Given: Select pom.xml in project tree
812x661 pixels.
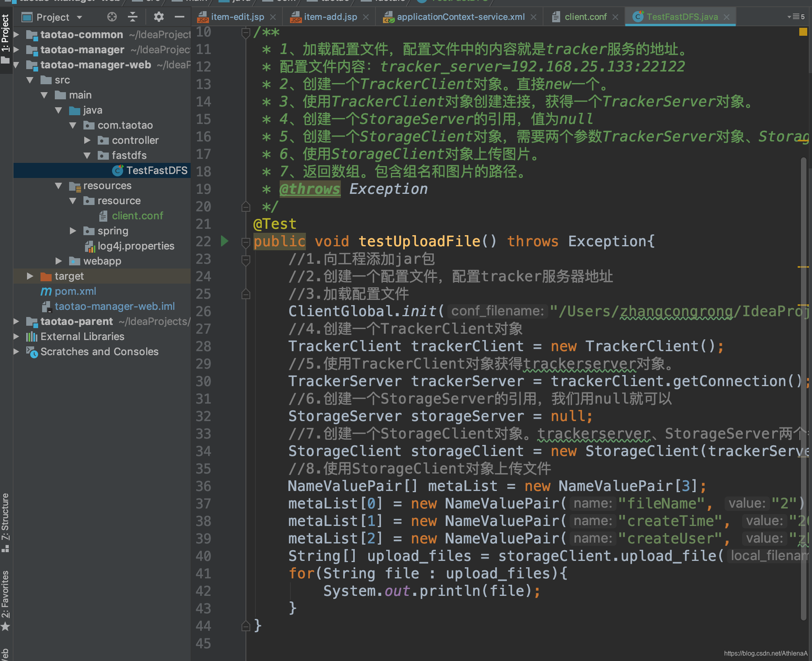Looking at the screenshot, I should pos(75,291).
